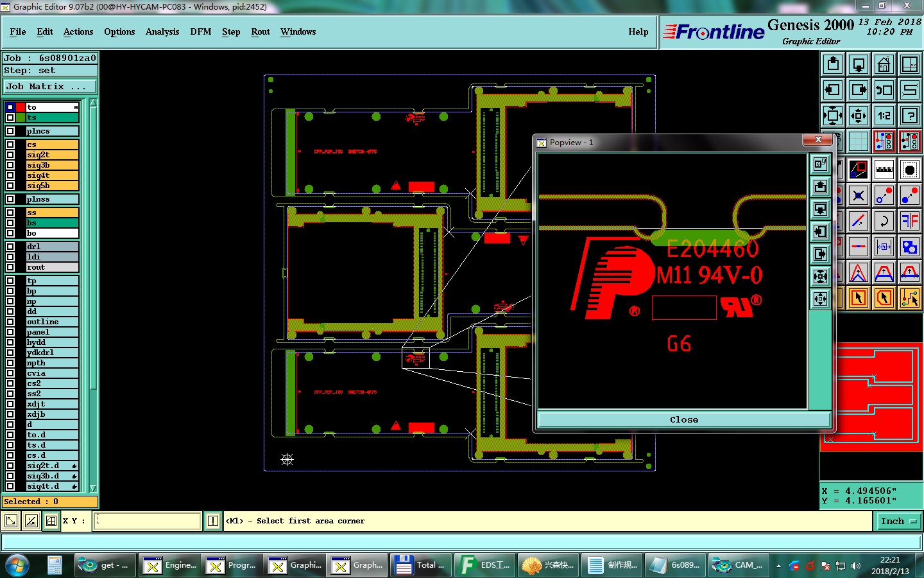Viewport: 924px width, 578px height.
Task: Toggle the checkbox for layer plnss
Action: pos(10,199)
